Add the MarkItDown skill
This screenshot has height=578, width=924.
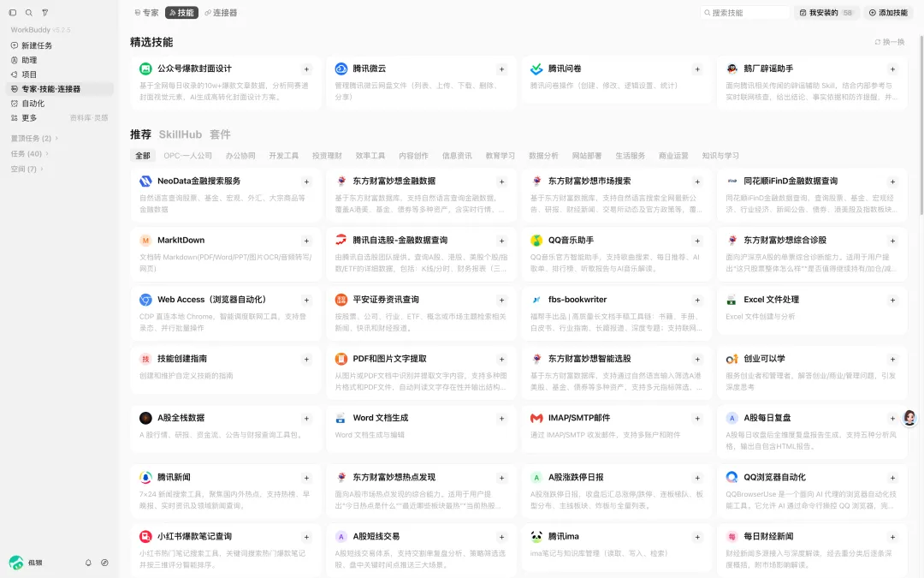click(306, 241)
